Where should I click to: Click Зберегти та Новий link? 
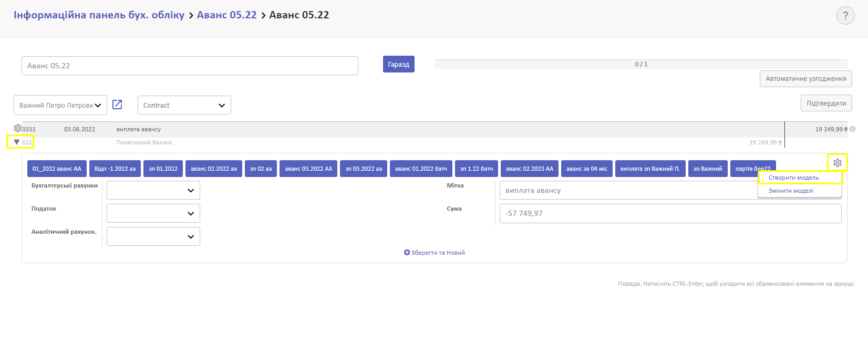point(435,253)
